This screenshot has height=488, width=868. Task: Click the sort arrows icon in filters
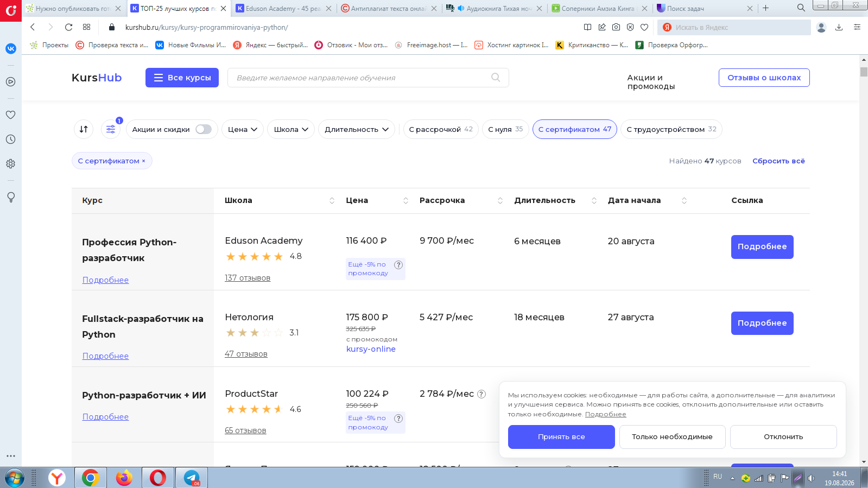point(84,129)
